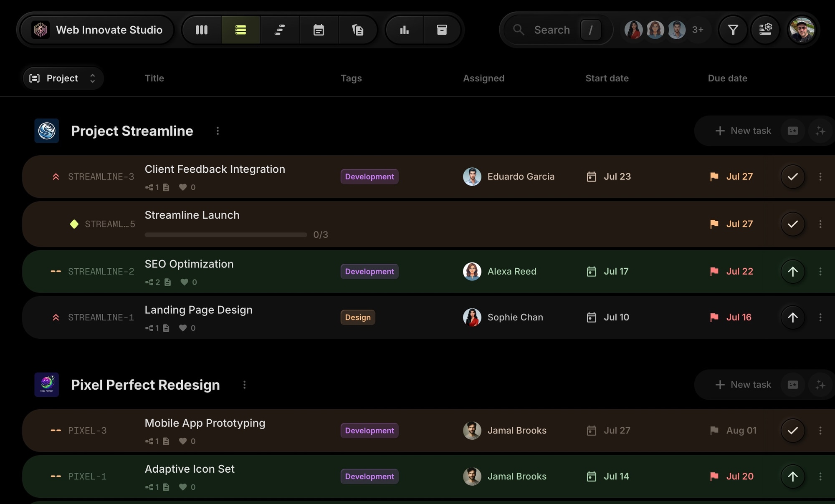Click the 3+ more members indicator
This screenshot has height=504, width=835.
pos(698,30)
